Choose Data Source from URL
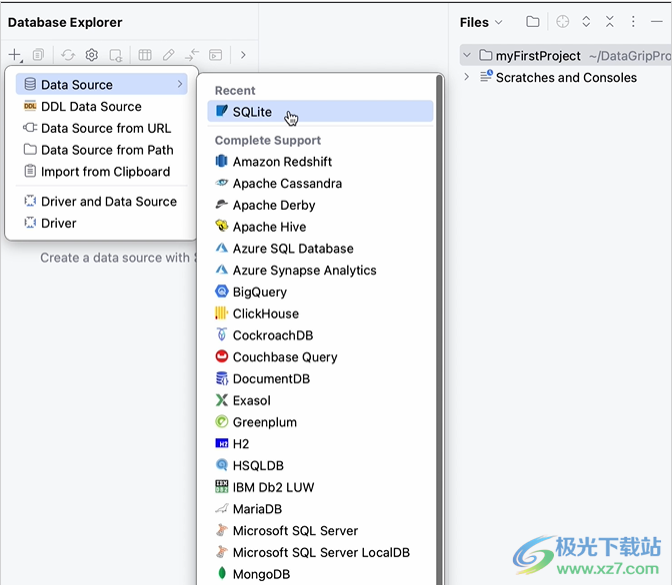The image size is (672, 585). (102, 128)
